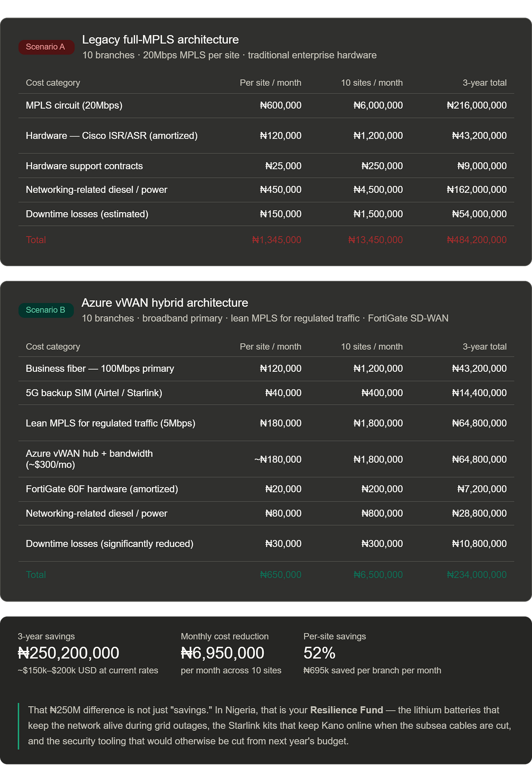Click MPLS circuit (20Mbps) row label
The width and height of the screenshot is (532, 782).
coord(74,105)
